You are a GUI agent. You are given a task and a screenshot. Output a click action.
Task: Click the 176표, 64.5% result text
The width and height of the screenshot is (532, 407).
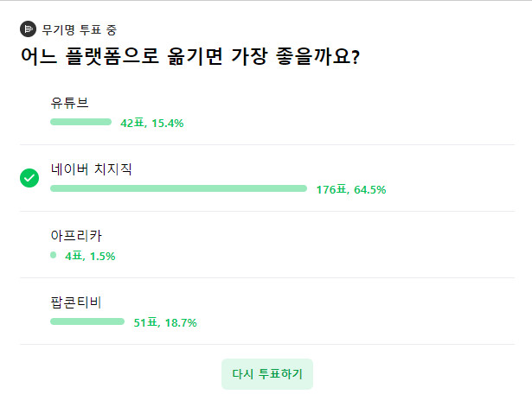point(351,189)
